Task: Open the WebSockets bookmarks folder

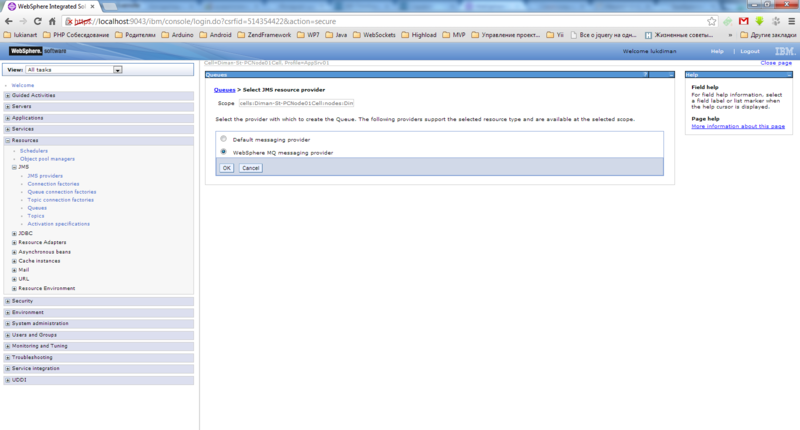Action: tap(374, 35)
